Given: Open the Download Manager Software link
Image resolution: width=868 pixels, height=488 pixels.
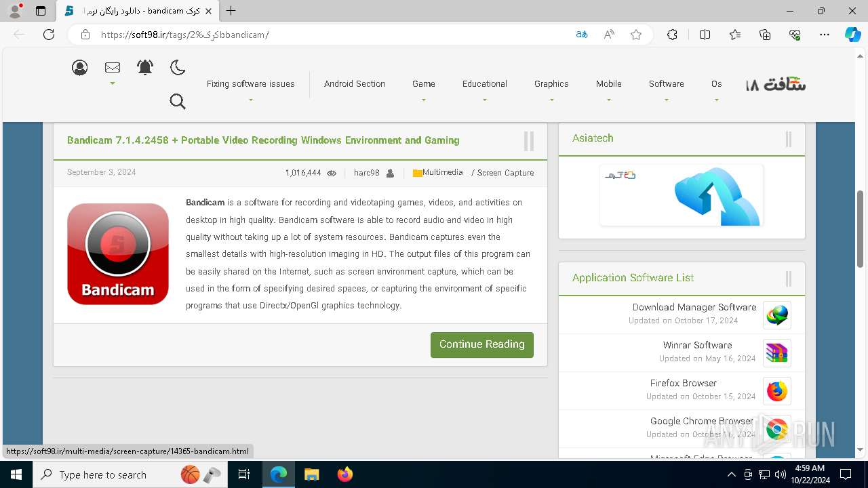Looking at the screenshot, I should click(x=694, y=307).
